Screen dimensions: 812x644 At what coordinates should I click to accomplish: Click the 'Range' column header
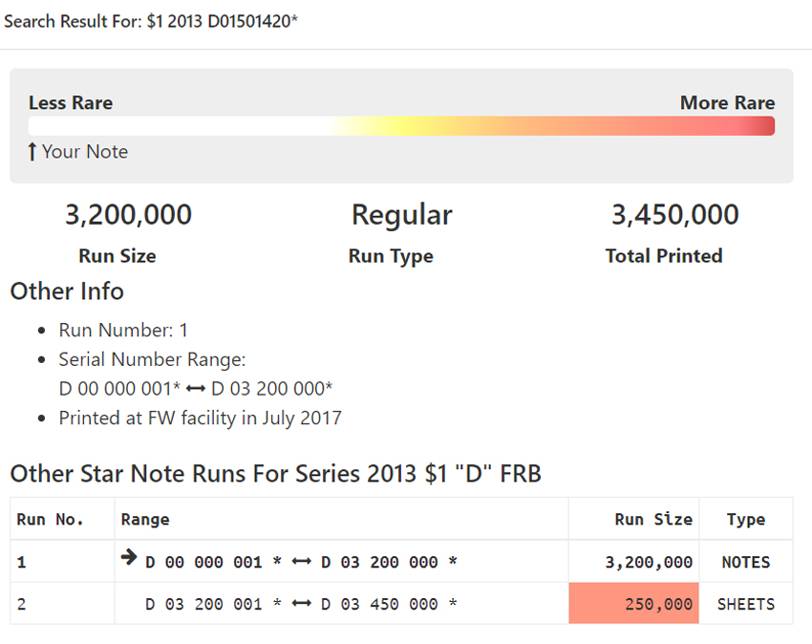tap(145, 519)
